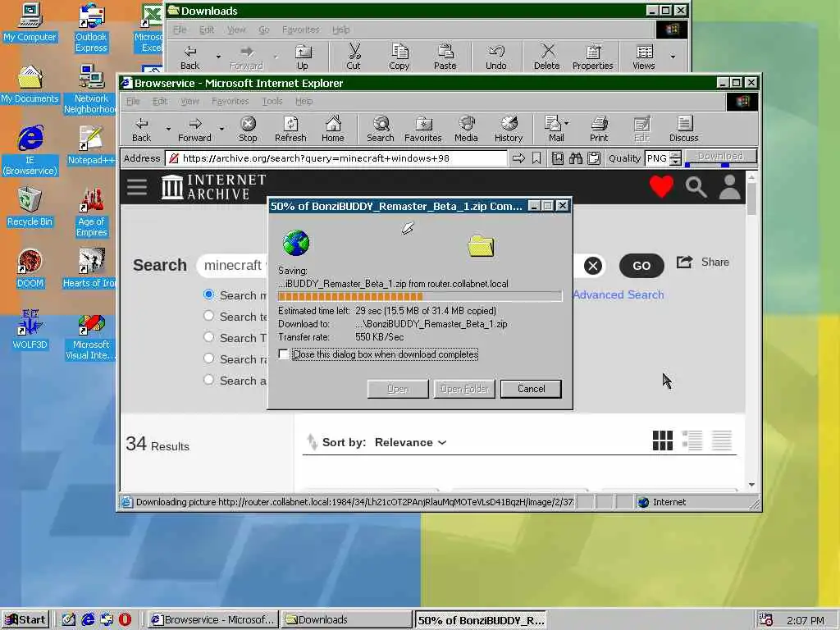Click the IE Back arrow button
Screen dimensions: 840x630
[141, 129]
